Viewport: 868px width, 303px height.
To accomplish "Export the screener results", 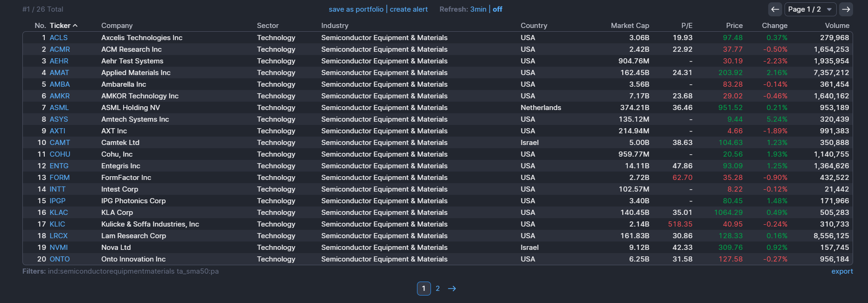I will [x=842, y=271].
